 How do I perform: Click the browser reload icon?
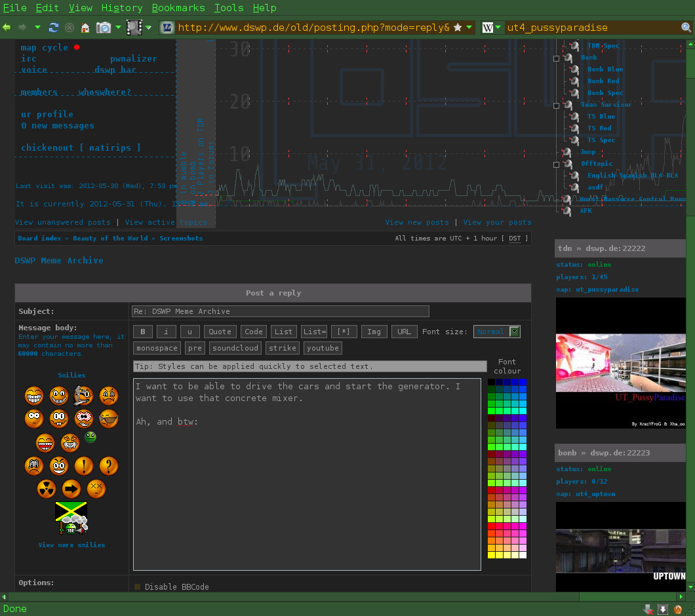53,28
